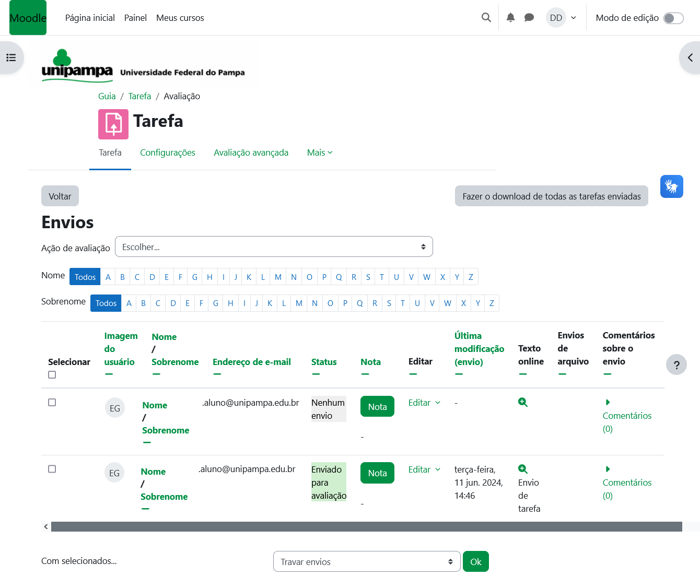Viewport: 700px width, 588px height.
Task: Open course index drawer list icon
Action: [x=11, y=58]
